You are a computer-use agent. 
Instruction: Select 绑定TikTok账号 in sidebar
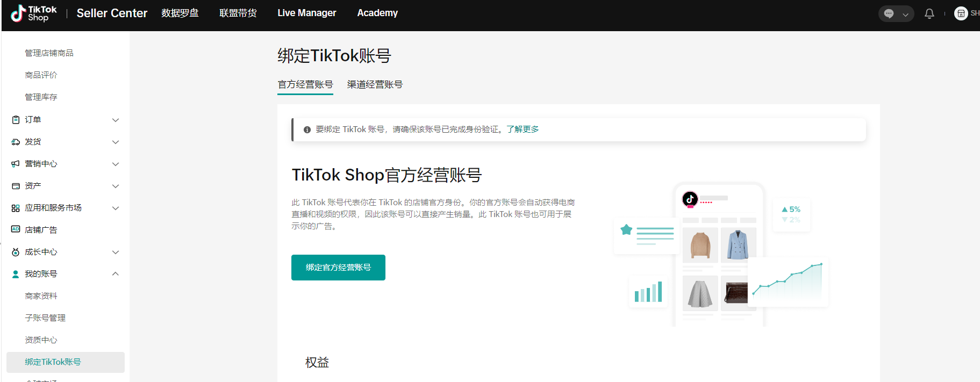[66, 362]
